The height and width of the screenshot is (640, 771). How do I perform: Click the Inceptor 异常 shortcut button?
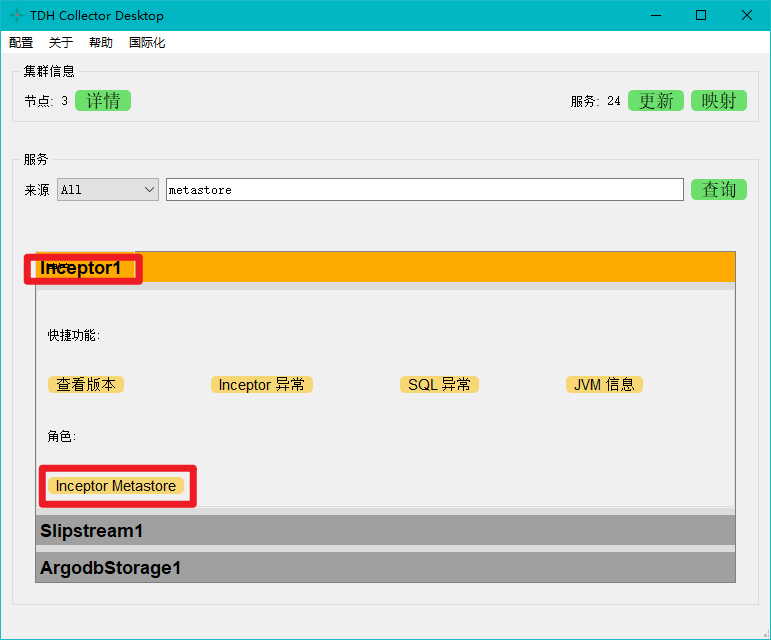coord(262,384)
